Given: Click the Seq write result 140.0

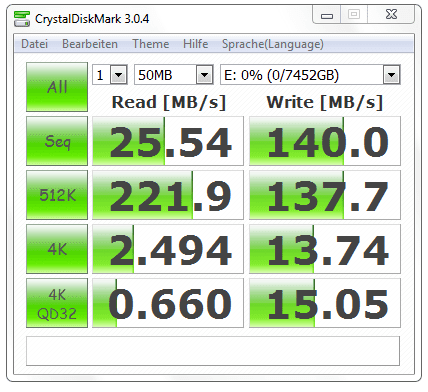Looking at the screenshot, I should pos(325,141).
